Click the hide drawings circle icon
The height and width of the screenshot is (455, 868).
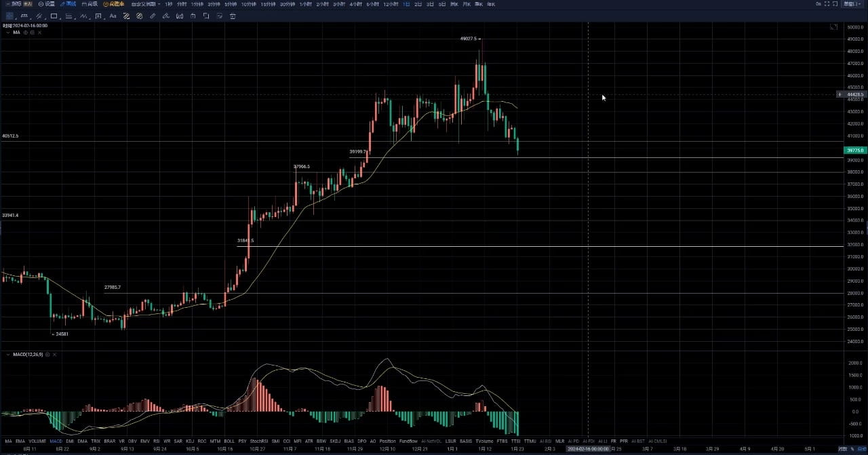[140, 16]
